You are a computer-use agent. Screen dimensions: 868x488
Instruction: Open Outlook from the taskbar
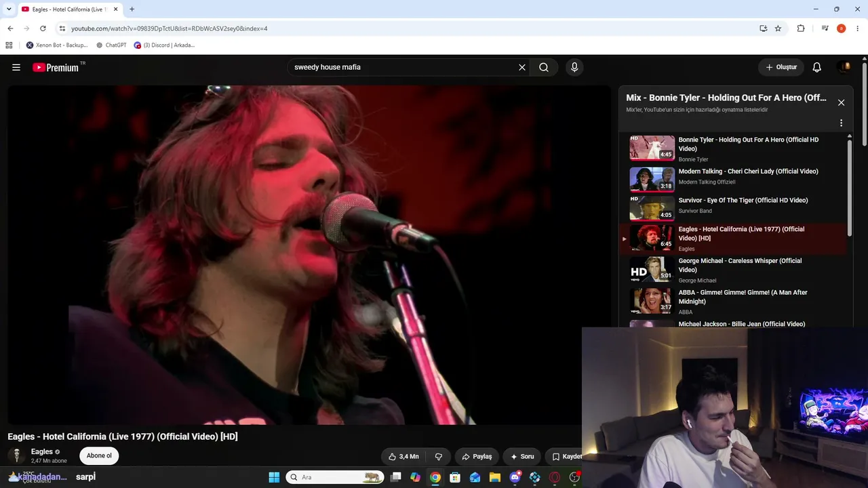pos(475,477)
